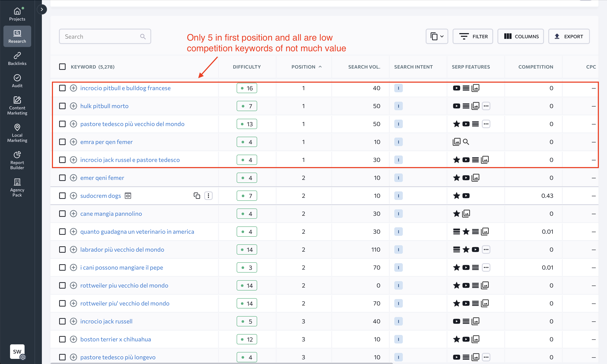This screenshot has height=364, width=607.
Task: Click the horizontal scrollbar at table bottom
Action: click(x=221, y=363)
